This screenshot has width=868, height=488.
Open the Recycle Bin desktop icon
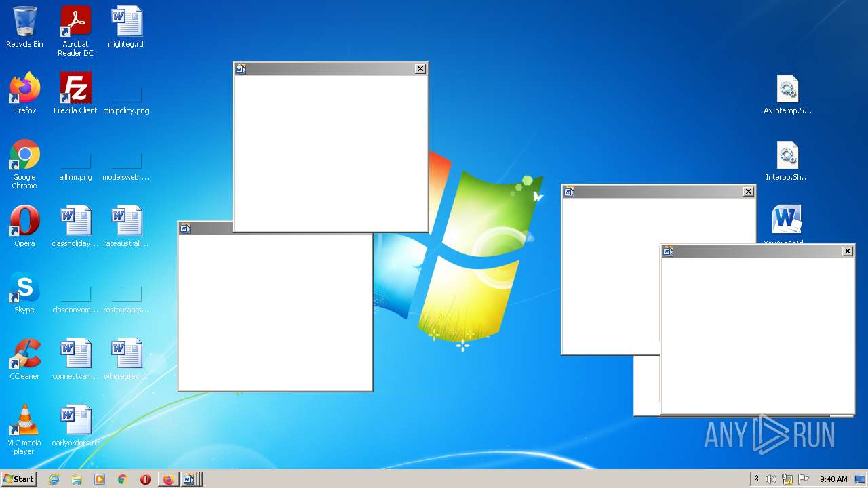(24, 27)
